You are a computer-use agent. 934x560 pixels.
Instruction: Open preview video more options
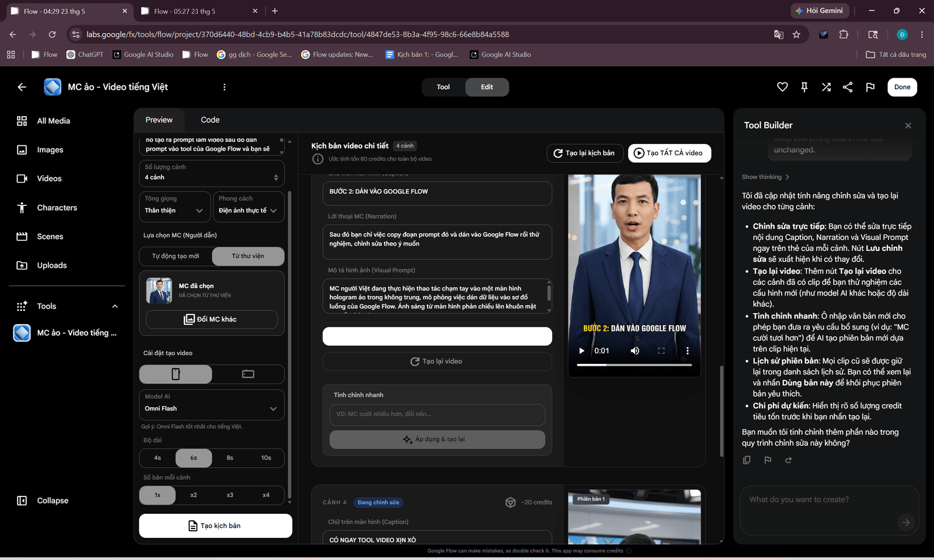(687, 351)
